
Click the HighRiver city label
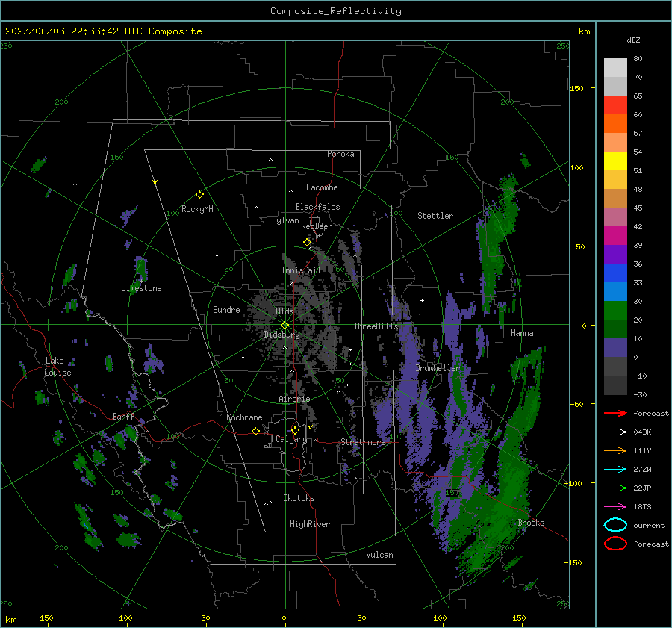point(310,524)
